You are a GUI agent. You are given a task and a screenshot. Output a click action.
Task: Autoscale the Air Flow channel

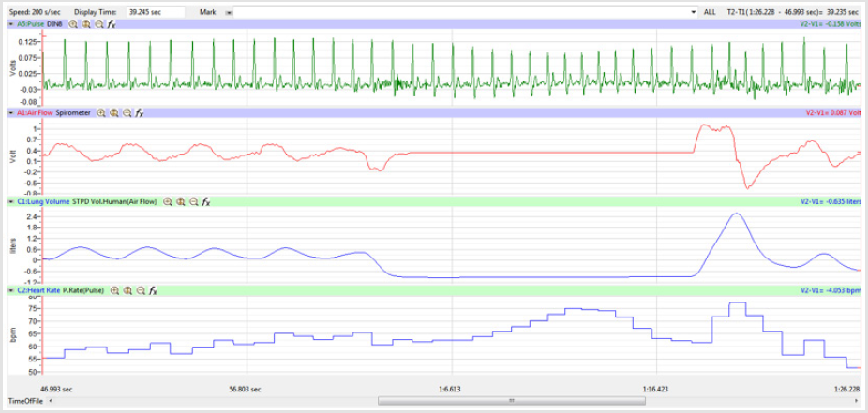pyautogui.click(x=114, y=112)
